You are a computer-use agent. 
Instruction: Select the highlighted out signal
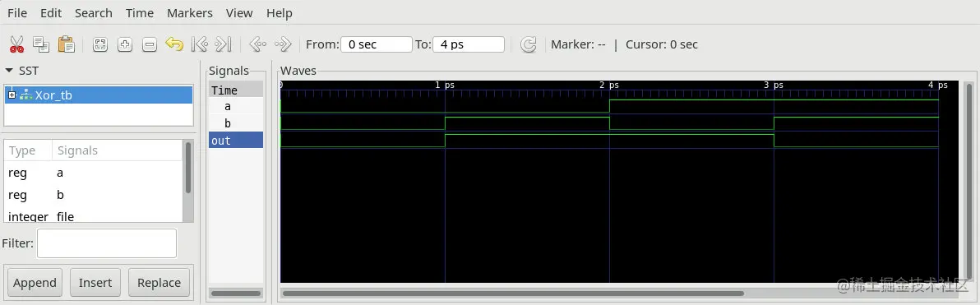click(236, 140)
